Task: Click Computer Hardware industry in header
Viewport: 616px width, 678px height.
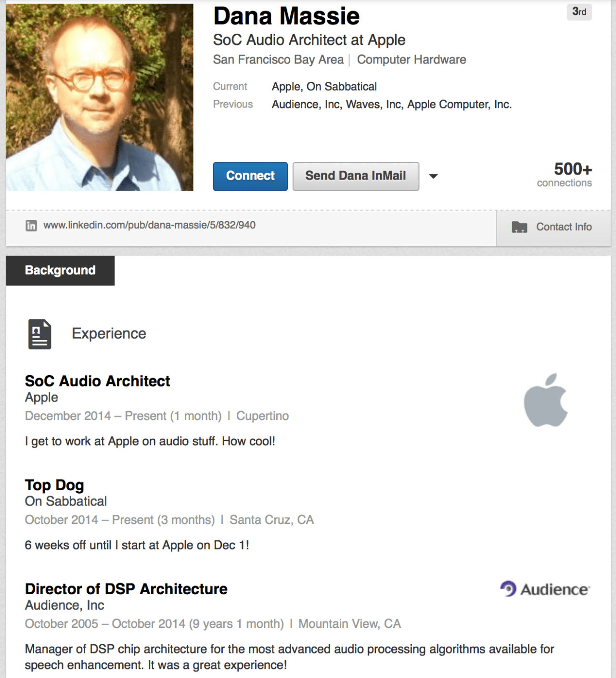Action: point(411,60)
